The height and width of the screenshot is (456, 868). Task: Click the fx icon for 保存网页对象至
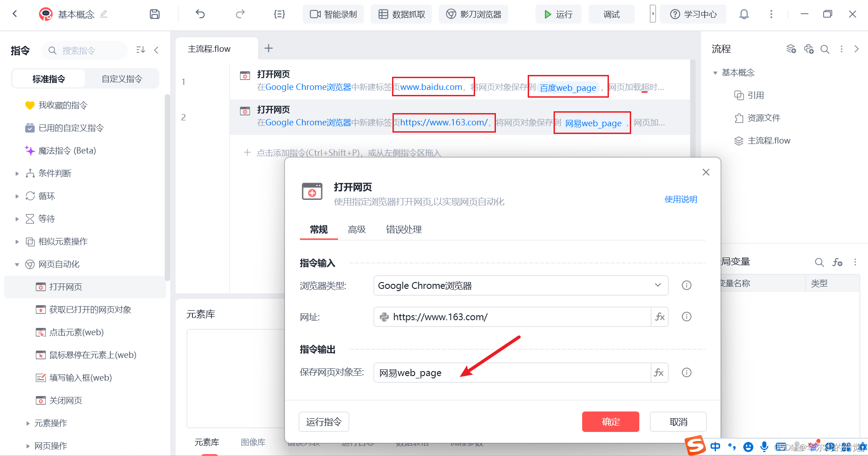pos(660,372)
